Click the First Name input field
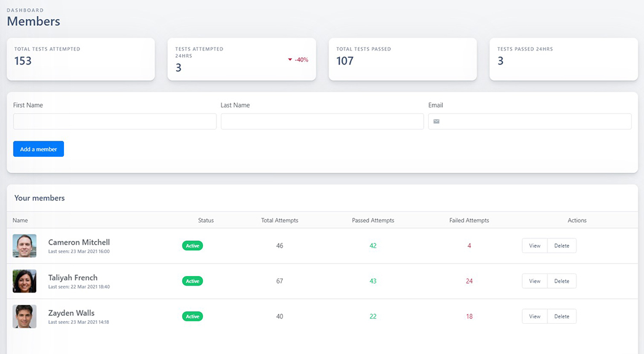This screenshot has height=354, width=644. [x=114, y=122]
